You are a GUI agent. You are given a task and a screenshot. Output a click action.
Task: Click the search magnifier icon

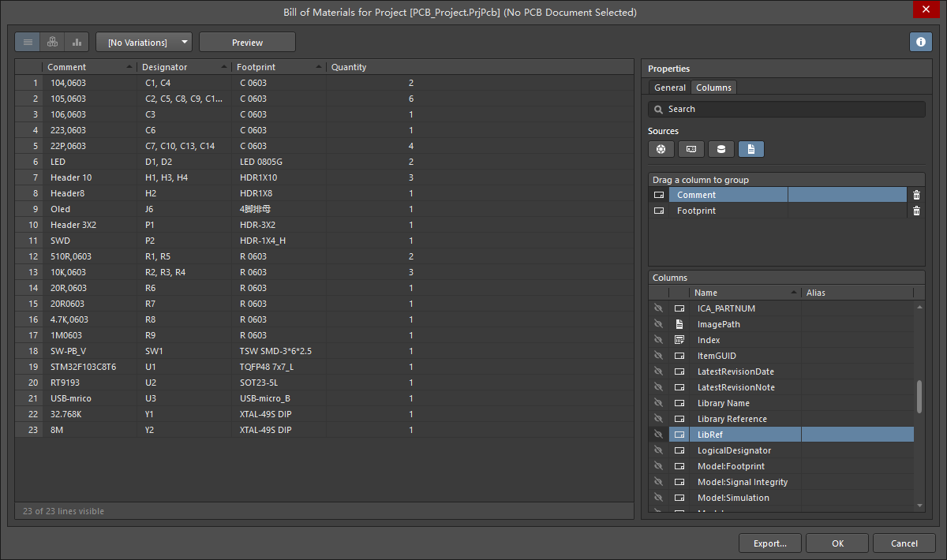tap(658, 110)
